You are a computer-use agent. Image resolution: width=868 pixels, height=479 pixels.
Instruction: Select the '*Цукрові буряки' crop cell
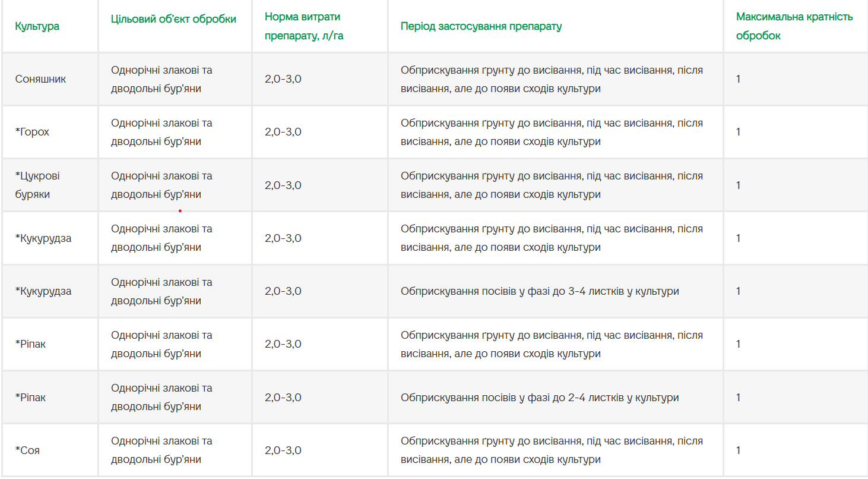click(x=37, y=185)
